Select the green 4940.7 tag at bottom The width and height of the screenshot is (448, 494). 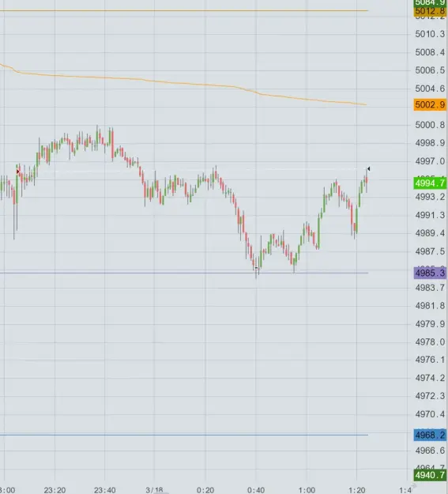[x=430, y=475]
